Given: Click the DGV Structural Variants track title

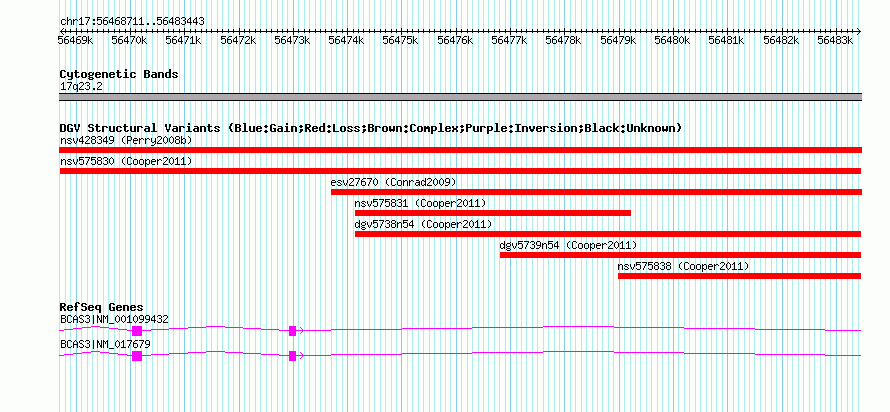Looking at the screenshot, I should tap(371, 128).
